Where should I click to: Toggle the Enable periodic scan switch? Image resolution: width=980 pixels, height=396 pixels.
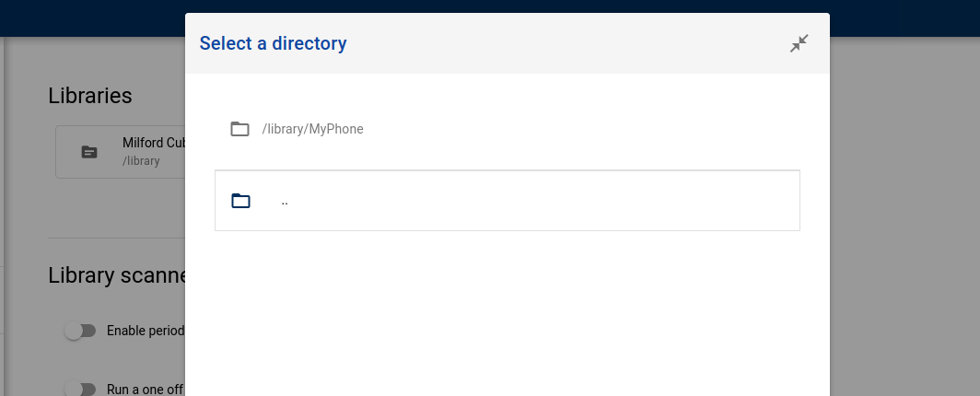point(81,331)
